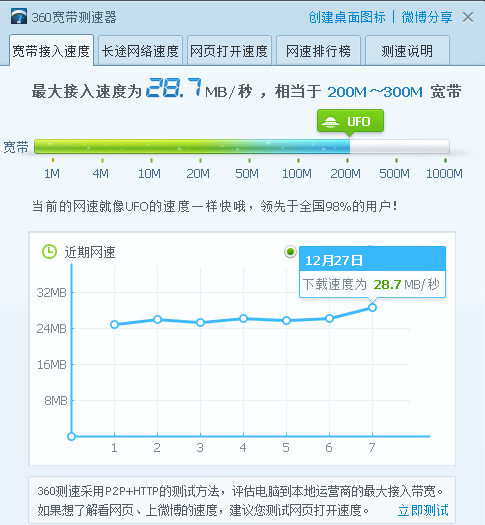This screenshot has width=485, height=525.
Task: Click the chart origin point
Action: click(71, 436)
